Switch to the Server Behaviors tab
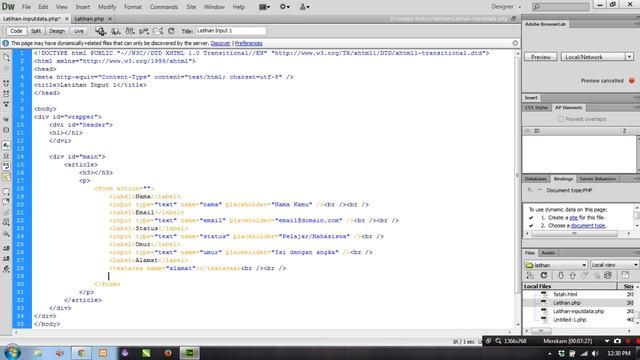 [x=597, y=179]
